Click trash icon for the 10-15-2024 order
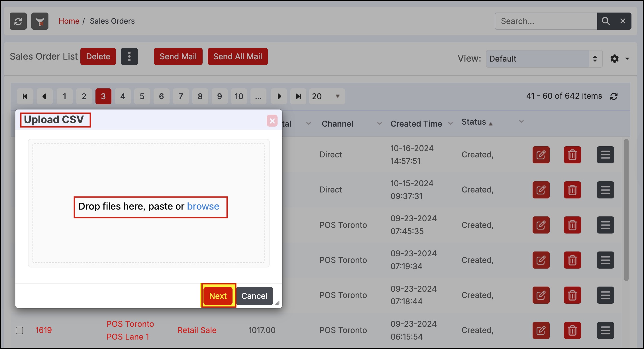644x349 pixels. pos(572,190)
